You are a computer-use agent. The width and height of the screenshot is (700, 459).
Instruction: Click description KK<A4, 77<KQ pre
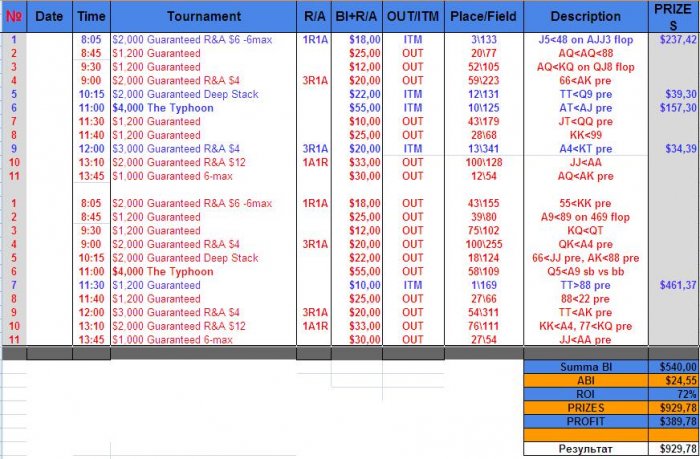(586, 326)
